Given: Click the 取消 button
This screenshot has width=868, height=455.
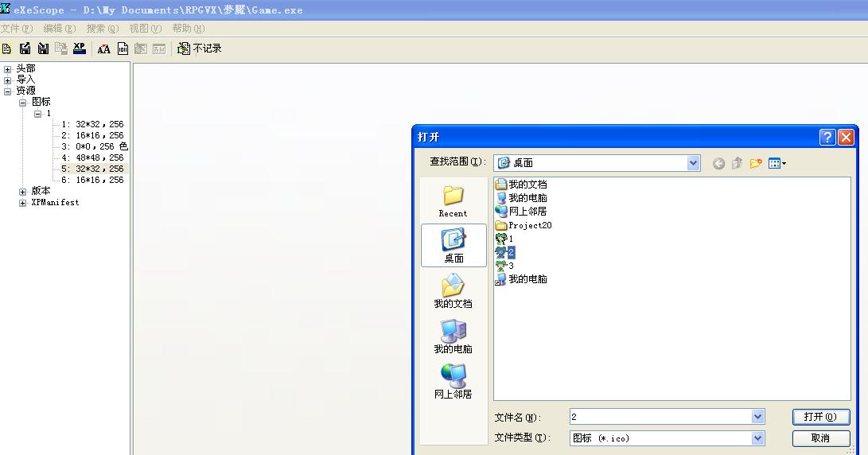Looking at the screenshot, I should 821,438.
